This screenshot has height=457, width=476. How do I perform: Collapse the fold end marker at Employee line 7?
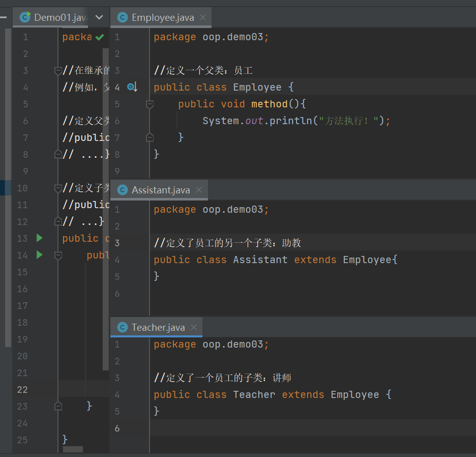pos(150,137)
